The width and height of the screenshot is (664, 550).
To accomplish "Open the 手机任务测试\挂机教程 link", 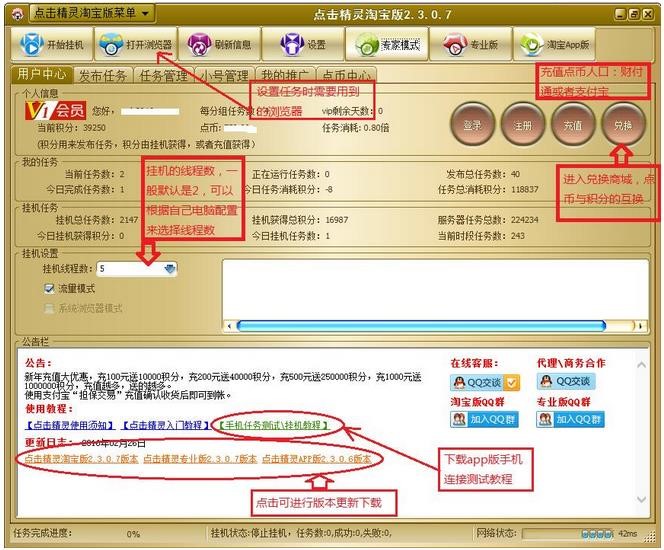I will (274, 425).
